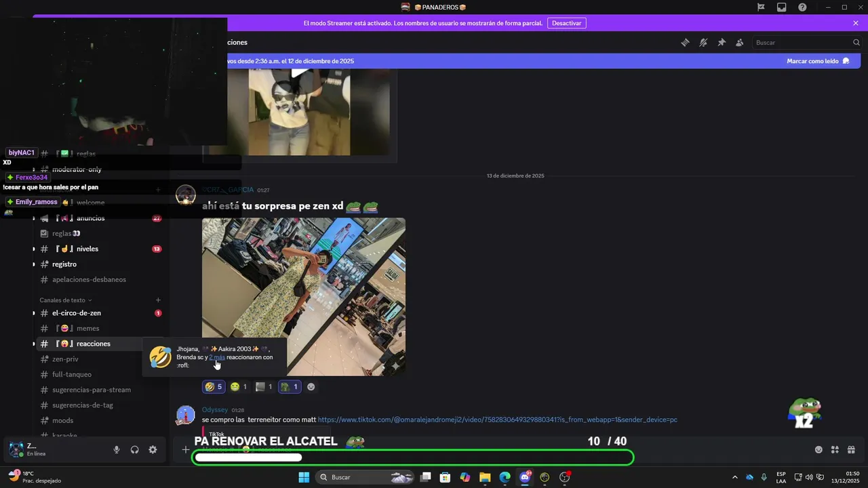Open the dress photo attachment
Image resolution: width=868 pixels, height=488 pixels.
304,297
